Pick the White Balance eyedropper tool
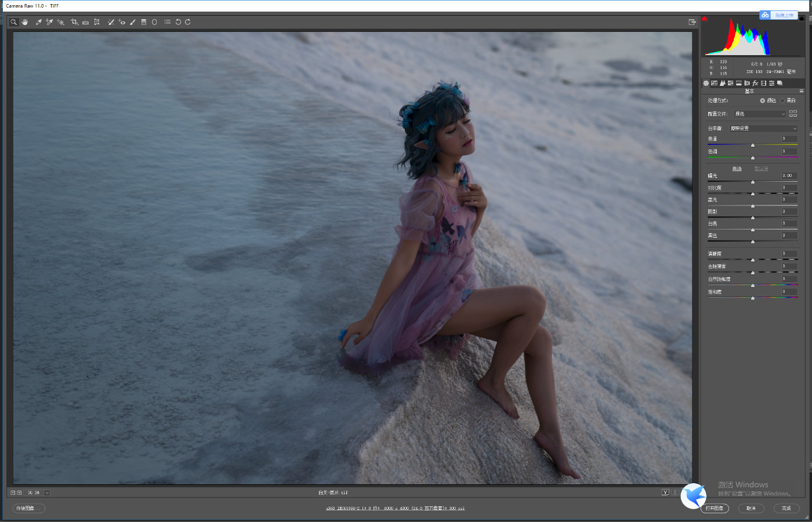Image resolution: width=812 pixels, height=522 pixels. (39, 22)
